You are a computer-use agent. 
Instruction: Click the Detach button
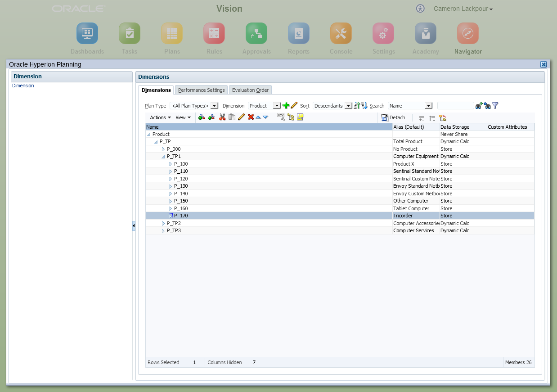[394, 117]
